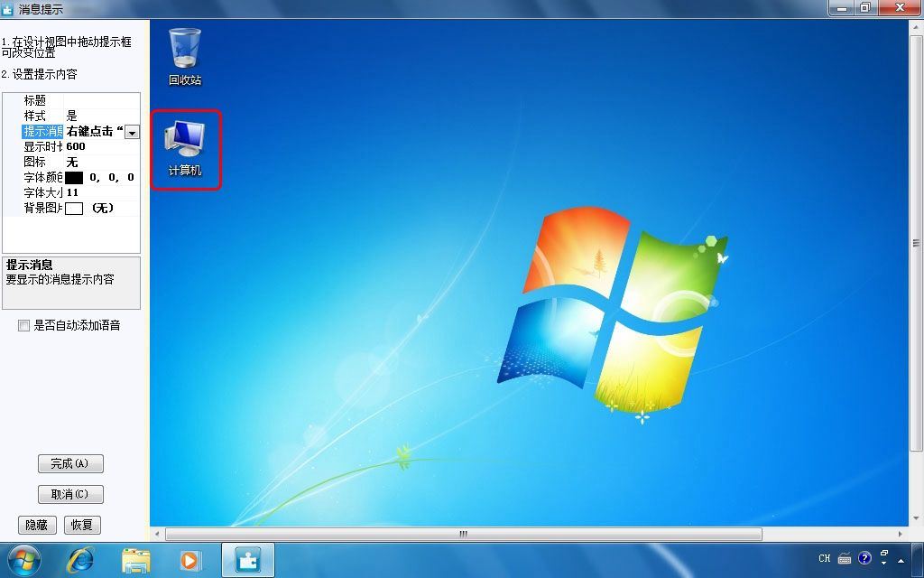Click the keyboard icon in the system tray
924x578 pixels.
click(844, 558)
